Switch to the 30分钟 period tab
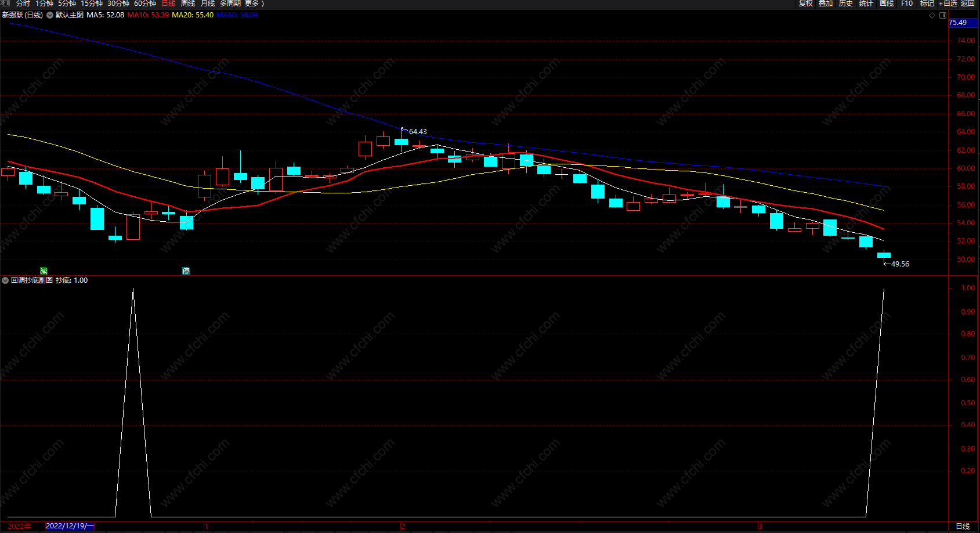Image resolution: width=980 pixels, height=533 pixels. pos(118,3)
